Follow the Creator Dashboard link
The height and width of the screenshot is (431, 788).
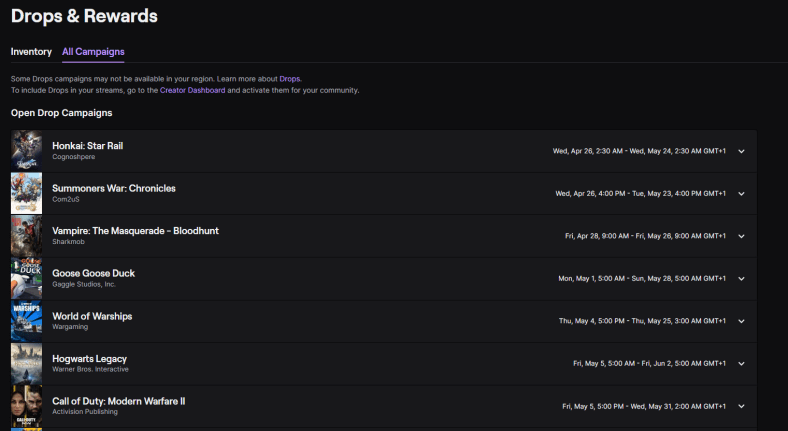[x=192, y=90]
